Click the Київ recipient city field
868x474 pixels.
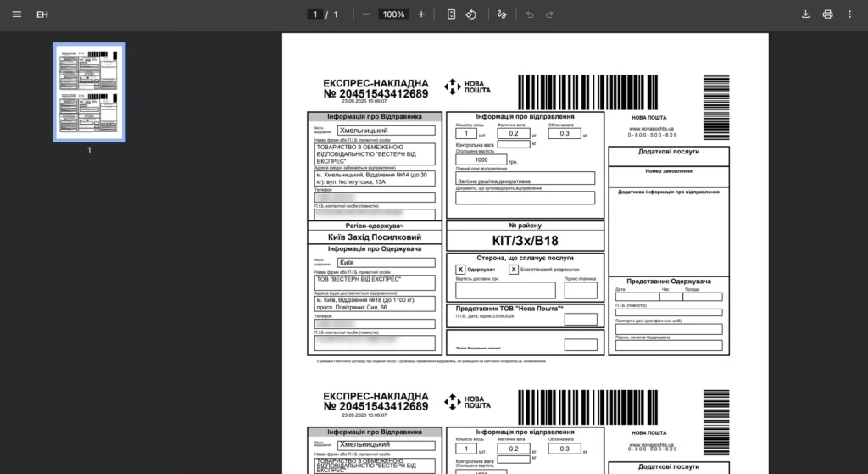pyautogui.click(x=386, y=263)
